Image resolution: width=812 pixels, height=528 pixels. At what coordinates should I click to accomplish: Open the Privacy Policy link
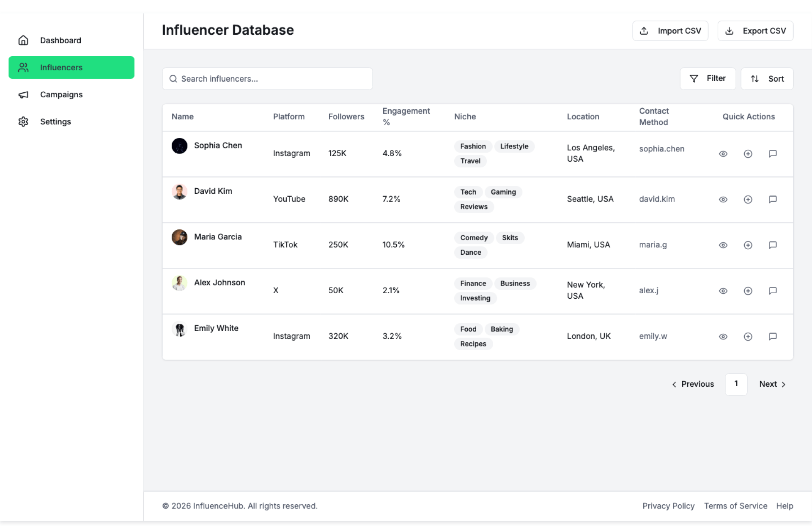coord(668,506)
